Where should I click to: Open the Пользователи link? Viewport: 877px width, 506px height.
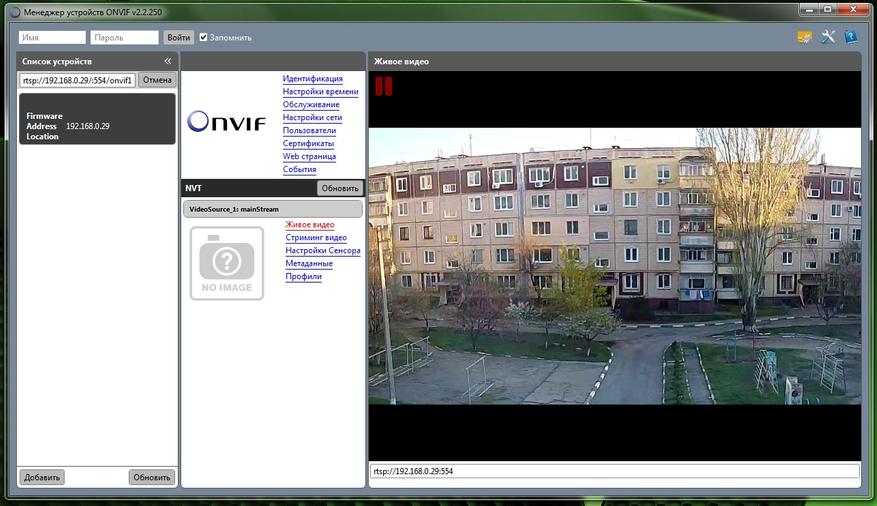coord(309,131)
